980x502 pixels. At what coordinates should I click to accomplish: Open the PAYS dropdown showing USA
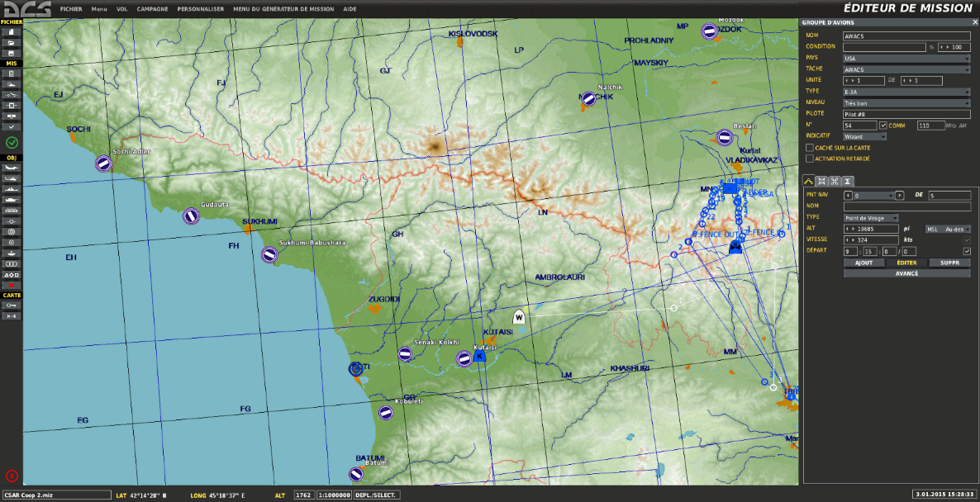tap(906, 59)
